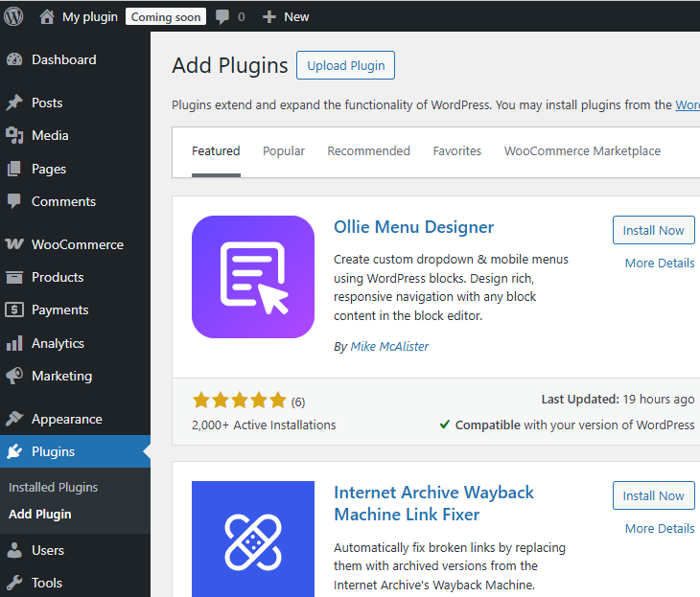Click the Upload Plugin button
The image size is (700, 597).
tap(345, 65)
